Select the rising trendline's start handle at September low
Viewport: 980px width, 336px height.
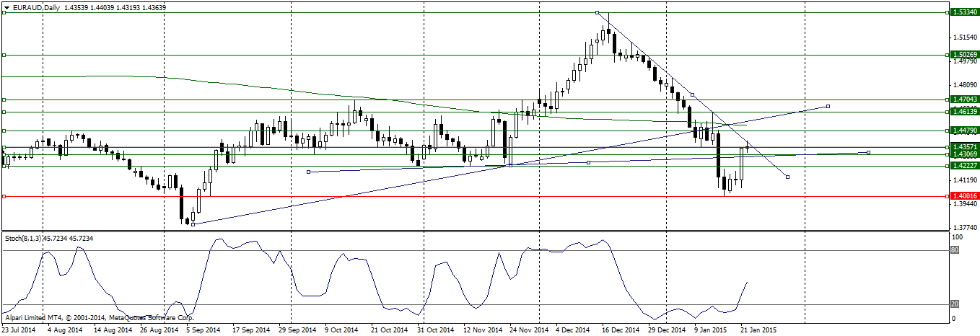[193, 224]
